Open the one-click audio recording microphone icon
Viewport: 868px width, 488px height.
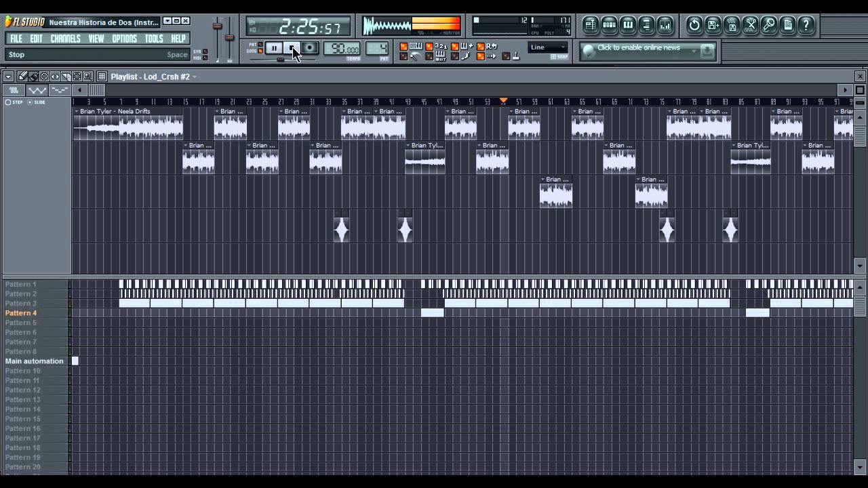pos(769,26)
